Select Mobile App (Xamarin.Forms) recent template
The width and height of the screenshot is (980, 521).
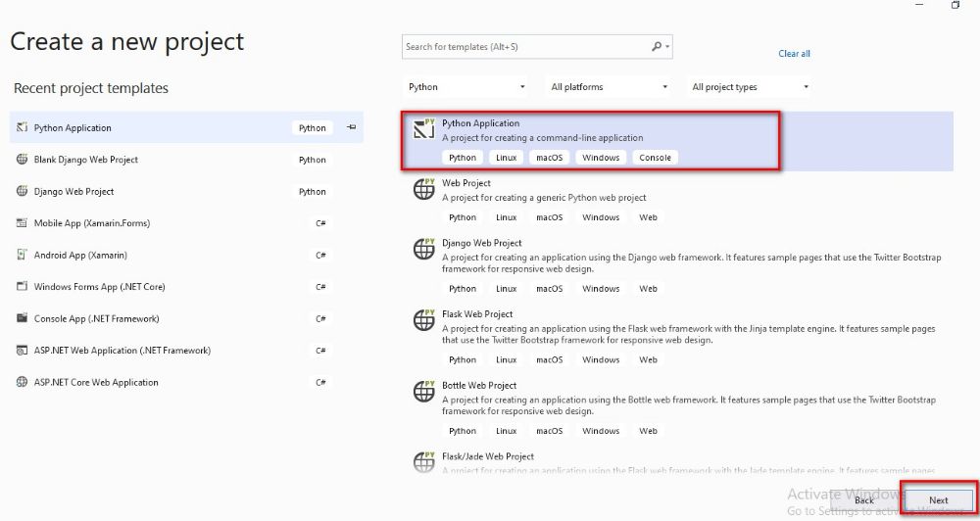(186, 223)
